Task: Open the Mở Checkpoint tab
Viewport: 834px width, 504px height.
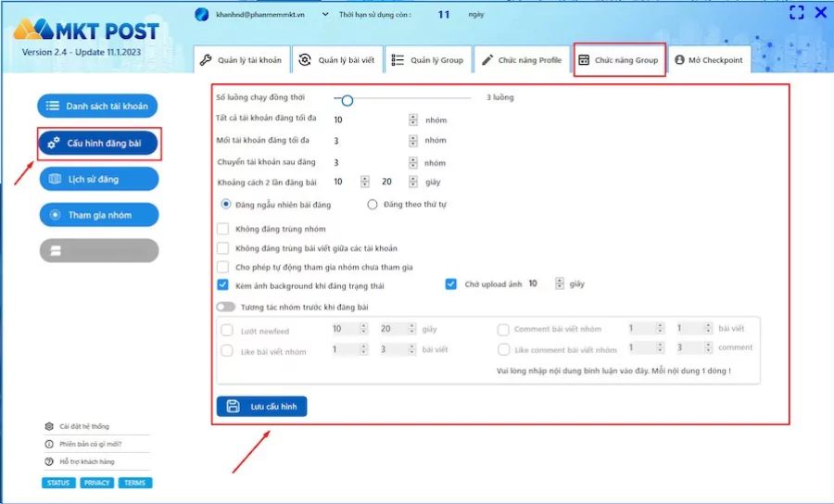Action: (709, 60)
